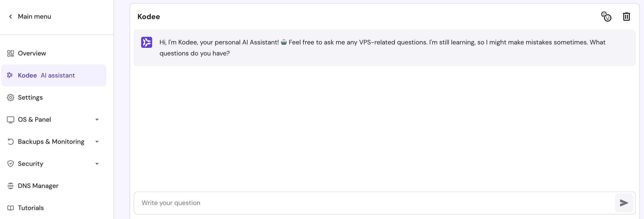Expand the Backups & Monitoring dropdown arrow
This screenshot has width=644, height=219.
pos(97,142)
